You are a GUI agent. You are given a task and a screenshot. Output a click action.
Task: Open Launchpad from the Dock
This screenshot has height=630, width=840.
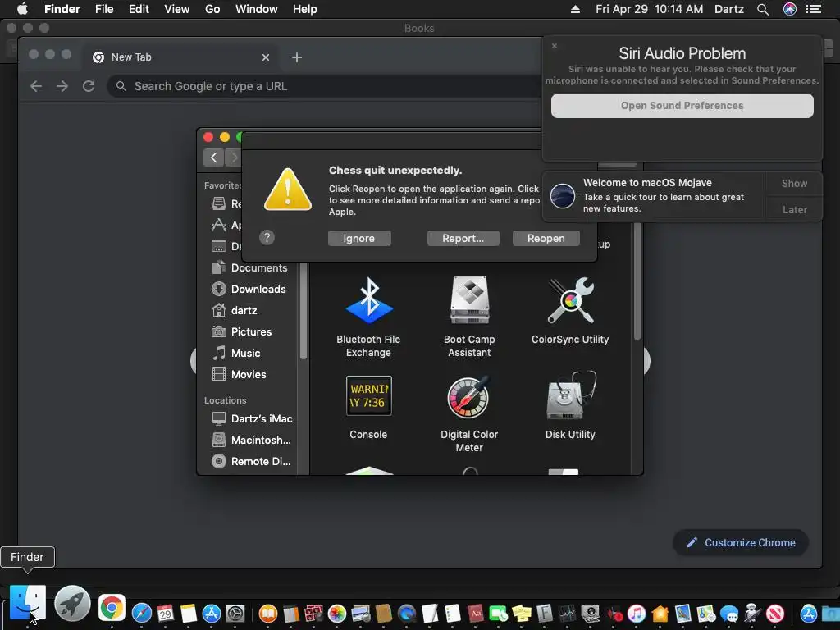click(x=72, y=604)
